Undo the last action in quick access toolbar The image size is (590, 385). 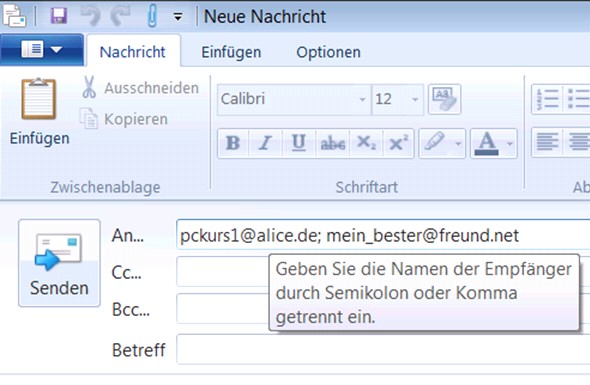point(90,16)
